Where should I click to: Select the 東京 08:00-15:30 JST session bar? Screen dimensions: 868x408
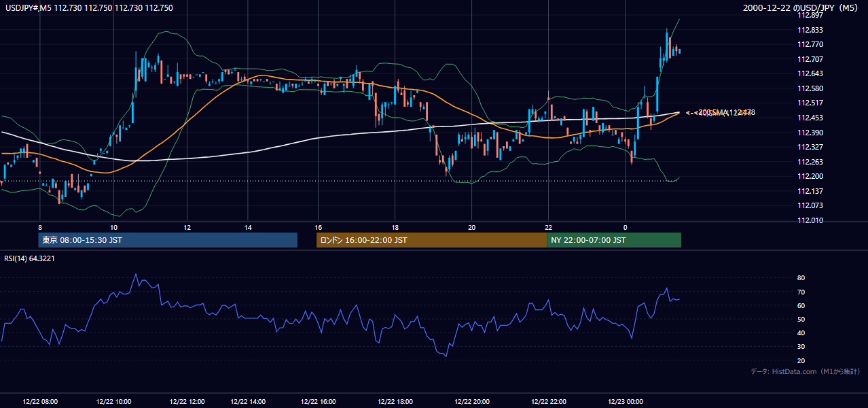point(168,240)
